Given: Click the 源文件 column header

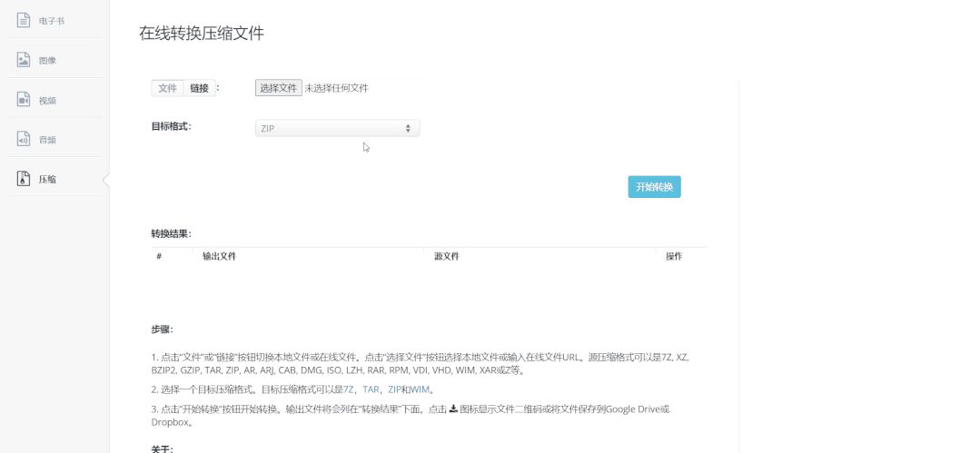Looking at the screenshot, I should tap(447, 256).
